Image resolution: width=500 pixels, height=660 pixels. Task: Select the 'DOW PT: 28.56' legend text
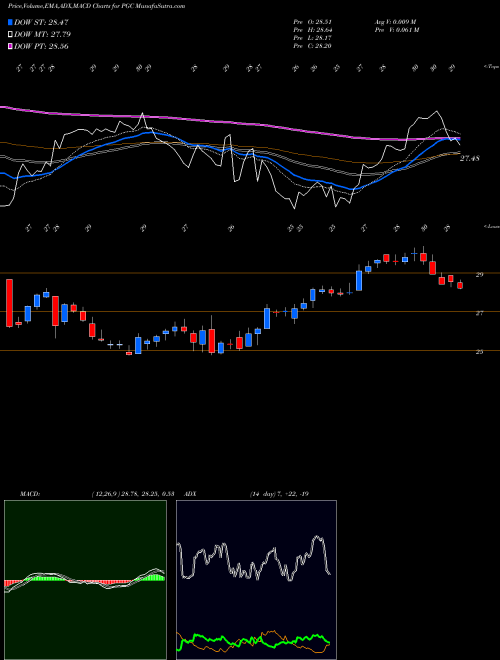[41, 46]
